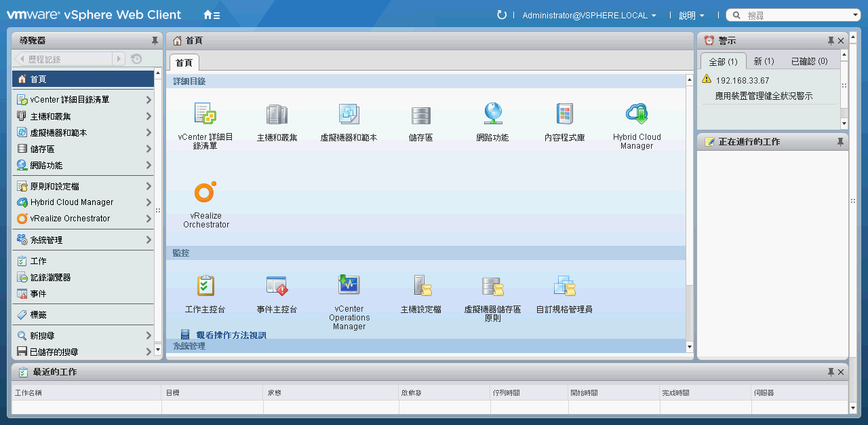
Task: Open vCenter Operations Manager icon
Action: click(x=349, y=284)
